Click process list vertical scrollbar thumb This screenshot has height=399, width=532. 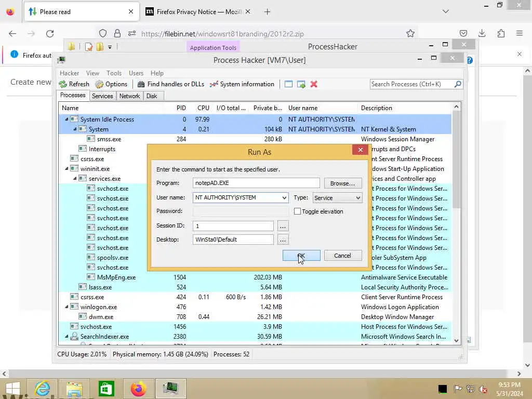click(456, 159)
